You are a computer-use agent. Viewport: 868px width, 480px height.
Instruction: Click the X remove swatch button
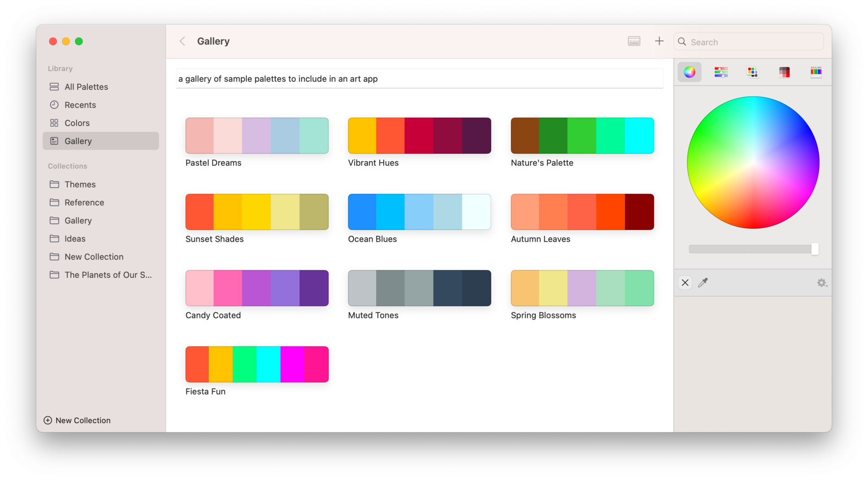click(x=685, y=283)
